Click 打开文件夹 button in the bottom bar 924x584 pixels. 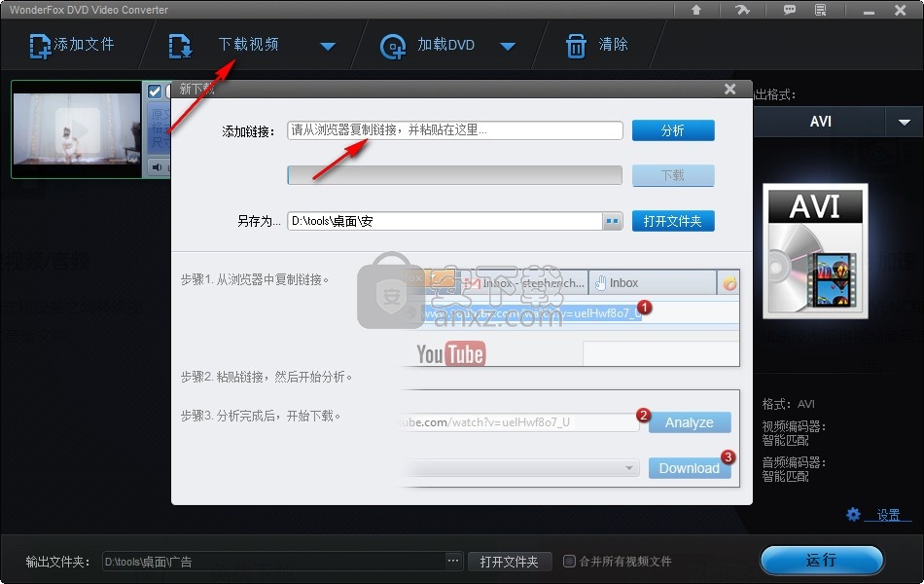510,562
